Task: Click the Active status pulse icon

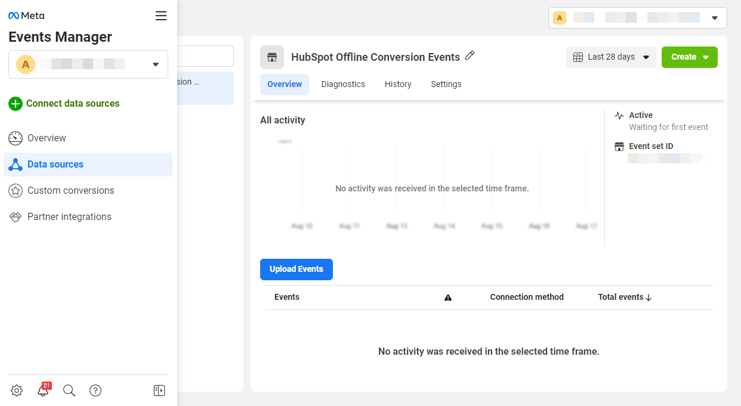Action: 619,115
